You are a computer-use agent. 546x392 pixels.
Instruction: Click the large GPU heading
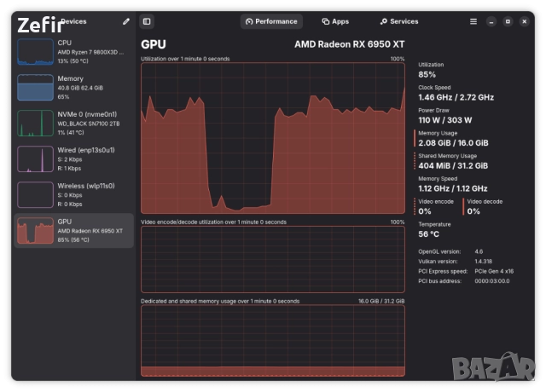[154, 44]
